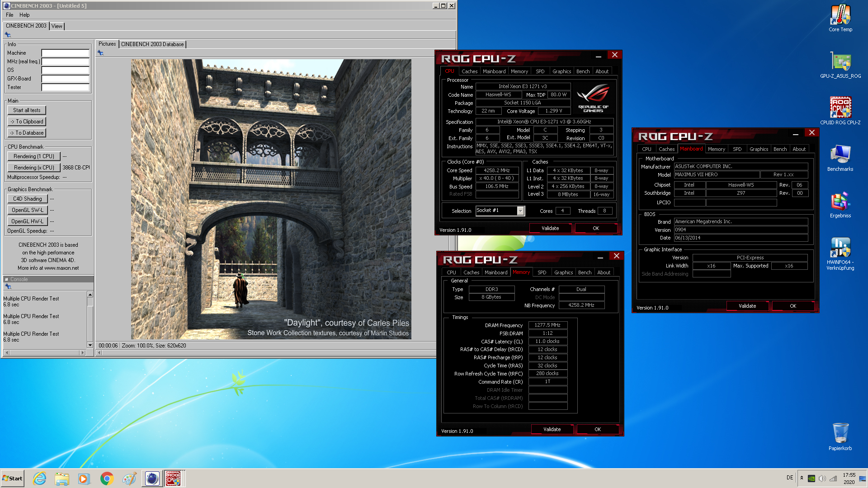The width and height of the screenshot is (868, 488).
Task: Open Bench tab in CPU-Z CPU window
Action: tap(583, 71)
